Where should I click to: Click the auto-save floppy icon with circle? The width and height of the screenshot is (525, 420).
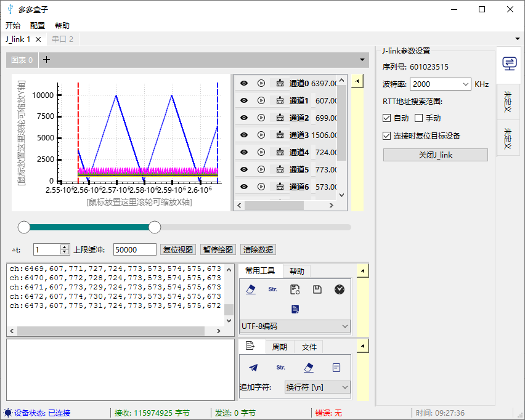(295, 289)
